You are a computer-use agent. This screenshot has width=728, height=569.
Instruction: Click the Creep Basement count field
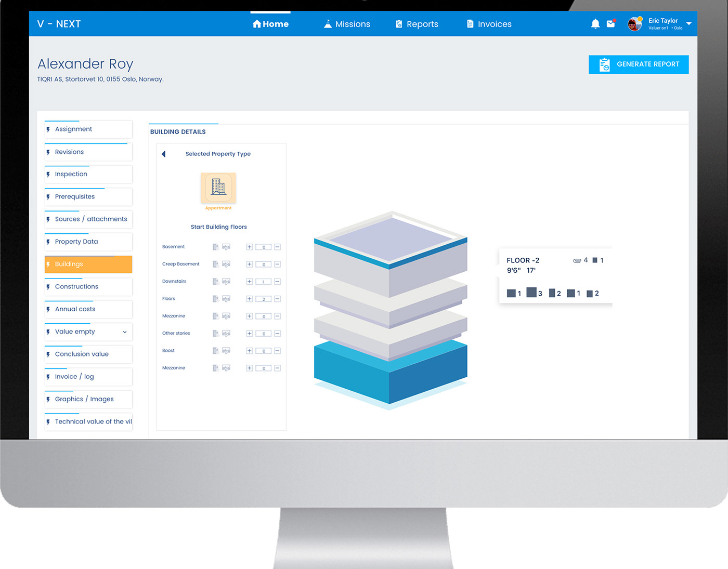[x=264, y=264]
